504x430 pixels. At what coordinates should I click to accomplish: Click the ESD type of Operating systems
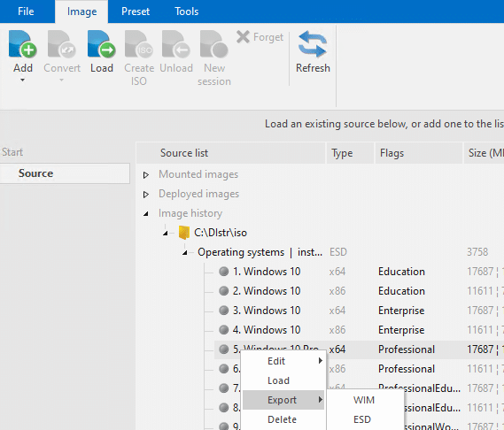(338, 252)
